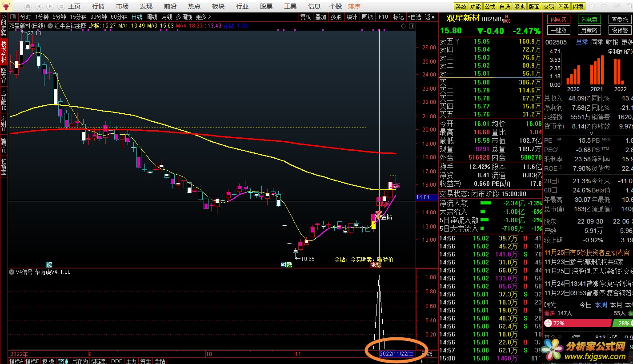The height and width of the screenshot is (364, 633).
Task: Open the 智慧 sidebar tab
Action: click(4, 145)
